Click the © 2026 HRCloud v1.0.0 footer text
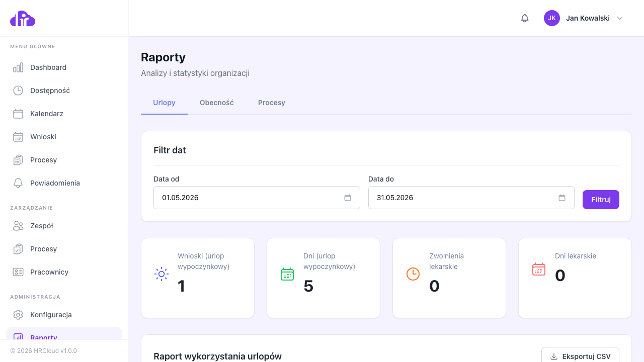Viewport: 644px width, 362px height. point(43,351)
